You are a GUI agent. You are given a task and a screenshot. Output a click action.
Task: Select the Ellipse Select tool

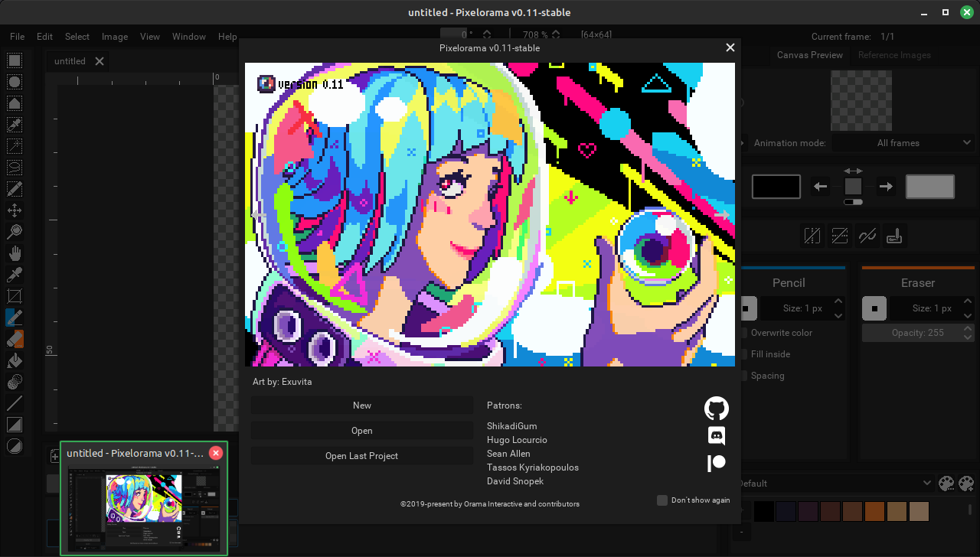tap(15, 82)
